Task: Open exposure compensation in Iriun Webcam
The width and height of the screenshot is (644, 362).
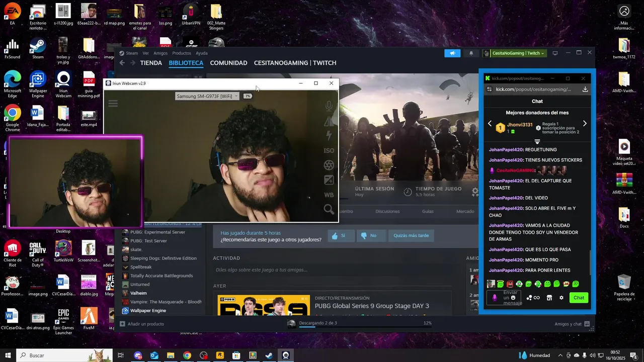Action: pos(329,180)
